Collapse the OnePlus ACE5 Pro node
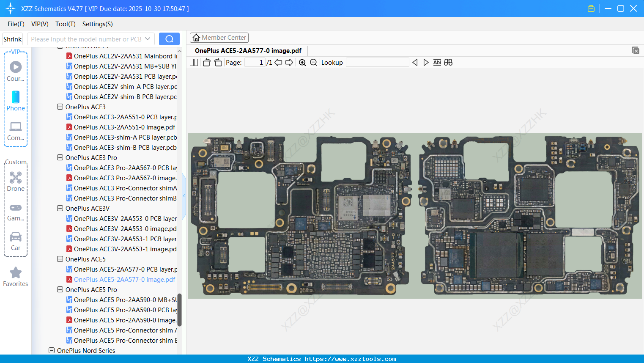Screen dimensions: 644x363 coord(60,289)
